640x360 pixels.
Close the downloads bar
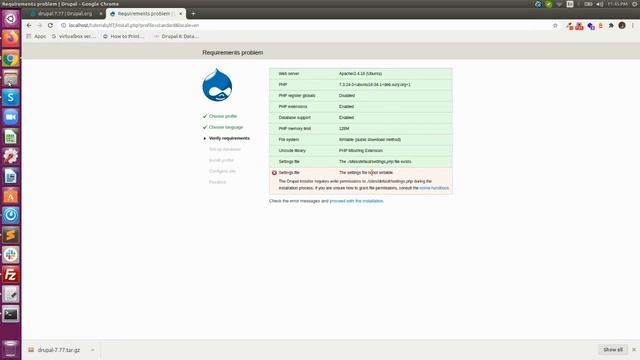click(634, 350)
